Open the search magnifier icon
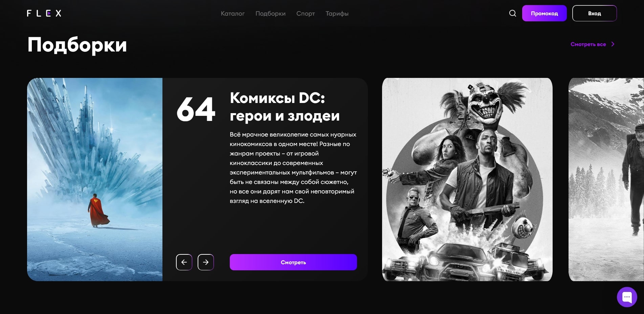This screenshot has height=314, width=644. [x=512, y=13]
